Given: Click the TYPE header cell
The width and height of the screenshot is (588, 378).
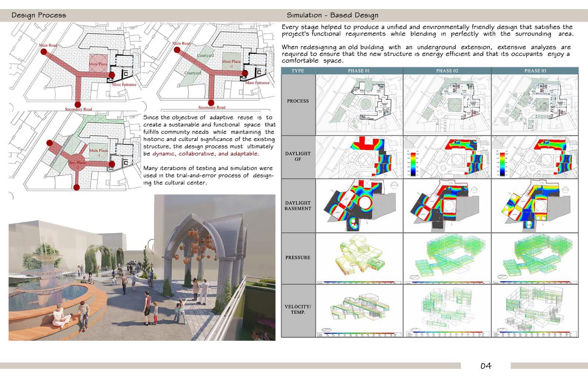Looking at the screenshot, I should (298, 71).
